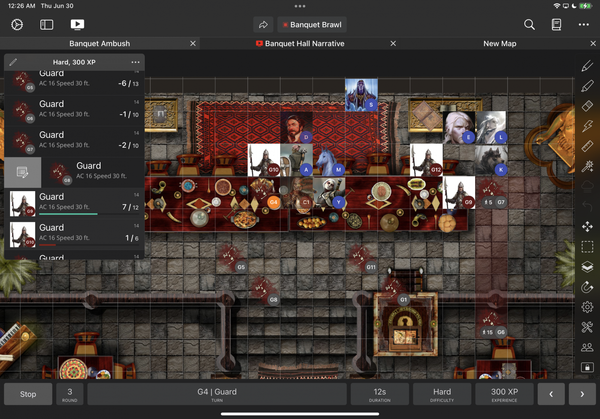Click the move/pan arrows tool
This screenshot has width=600, height=419.
click(x=587, y=226)
